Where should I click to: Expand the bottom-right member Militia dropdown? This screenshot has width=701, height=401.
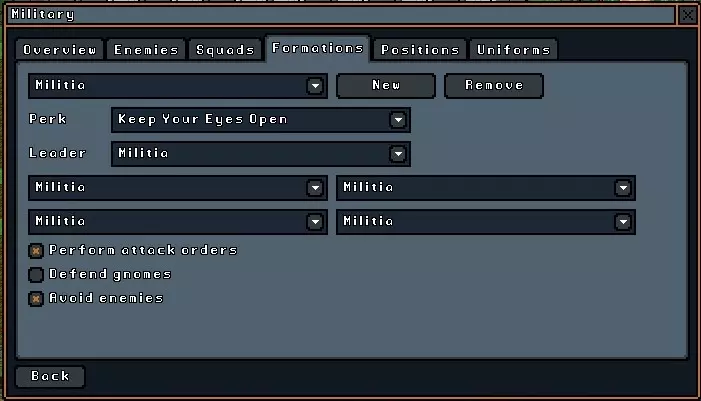486,222
